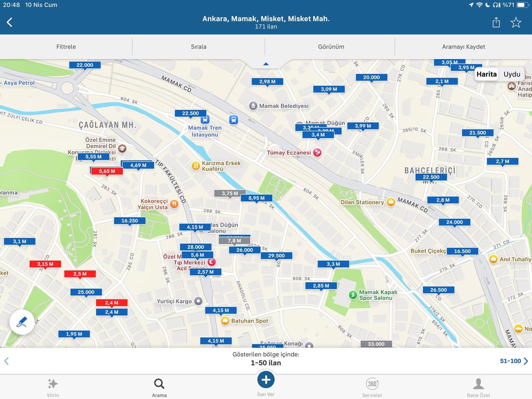The width and height of the screenshot is (532, 399).
Task: Select Harita map mode
Action: (487, 74)
